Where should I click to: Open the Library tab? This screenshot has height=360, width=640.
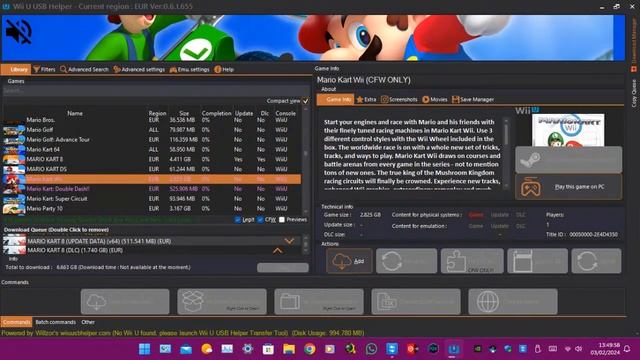16,69
